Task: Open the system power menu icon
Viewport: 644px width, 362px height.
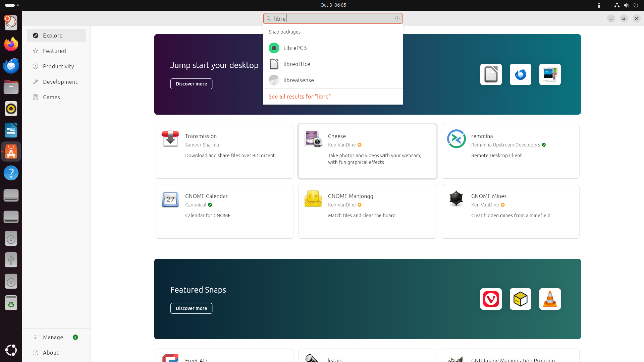Action: click(x=636, y=5)
